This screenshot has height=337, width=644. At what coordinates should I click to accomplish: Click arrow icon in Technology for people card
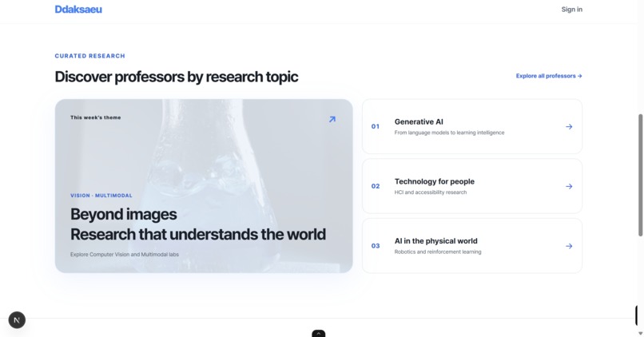coord(569,186)
